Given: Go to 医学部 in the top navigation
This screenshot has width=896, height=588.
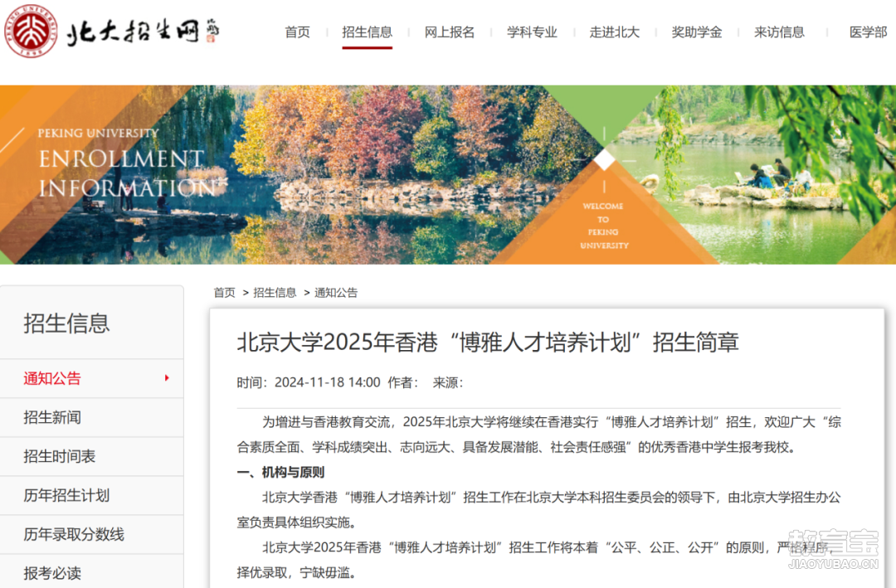Looking at the screenshot, I should (x=868, y=32).
